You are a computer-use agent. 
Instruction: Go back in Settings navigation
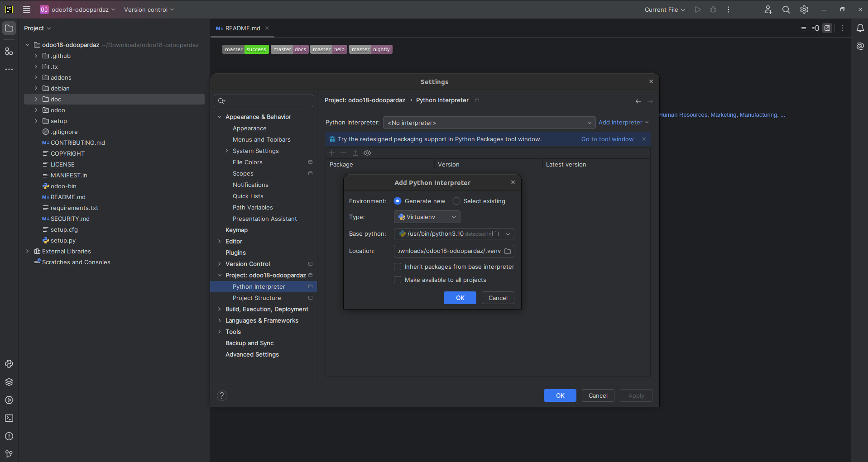click(638, 101)
